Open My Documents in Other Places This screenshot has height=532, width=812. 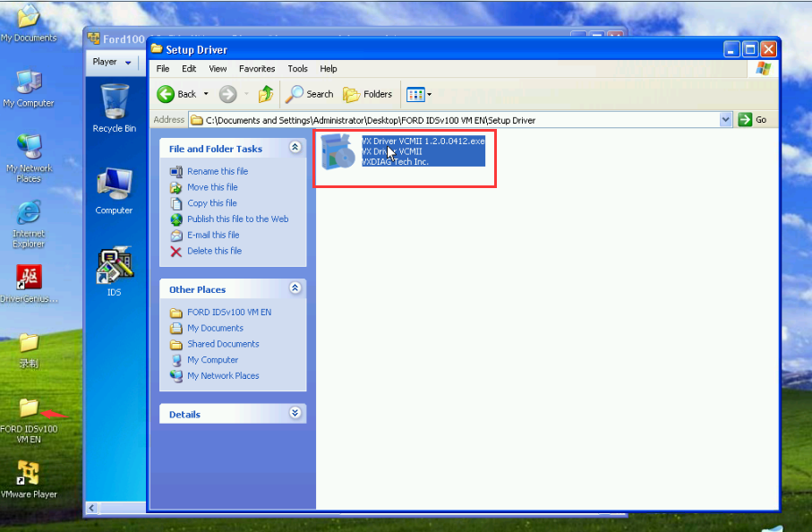pyautogui.click(x=215, y=329)
